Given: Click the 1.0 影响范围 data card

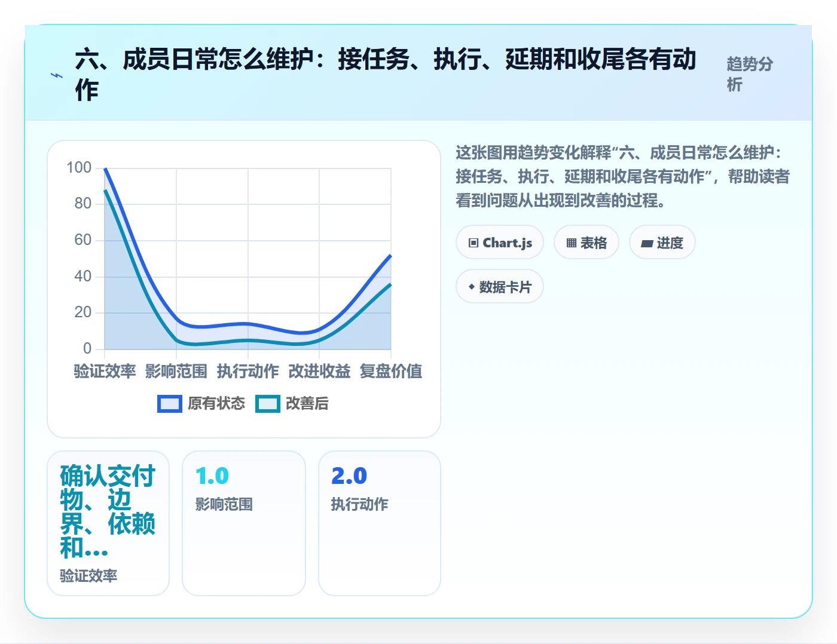Looking at the screenshot, I should point(244,523).
